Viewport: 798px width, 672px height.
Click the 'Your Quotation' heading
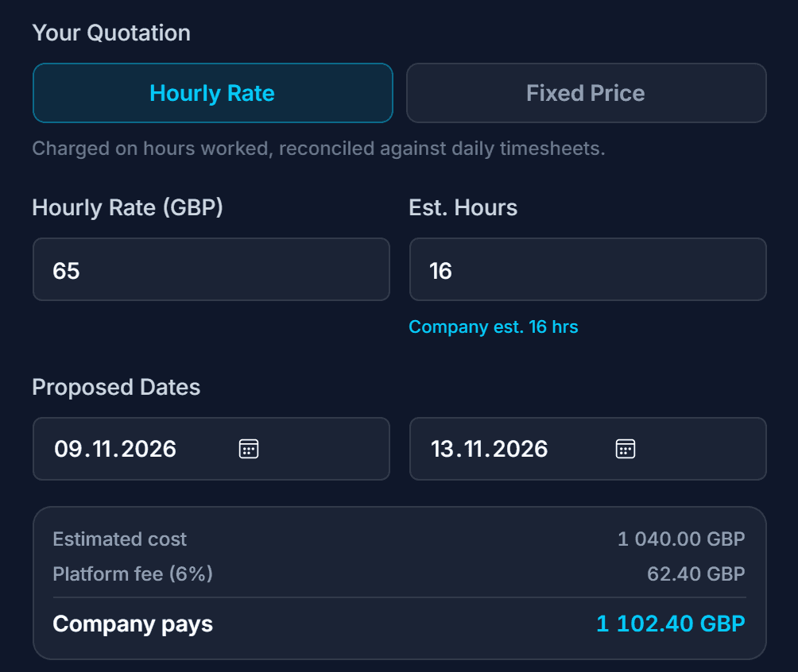click(x=111, y=33)
